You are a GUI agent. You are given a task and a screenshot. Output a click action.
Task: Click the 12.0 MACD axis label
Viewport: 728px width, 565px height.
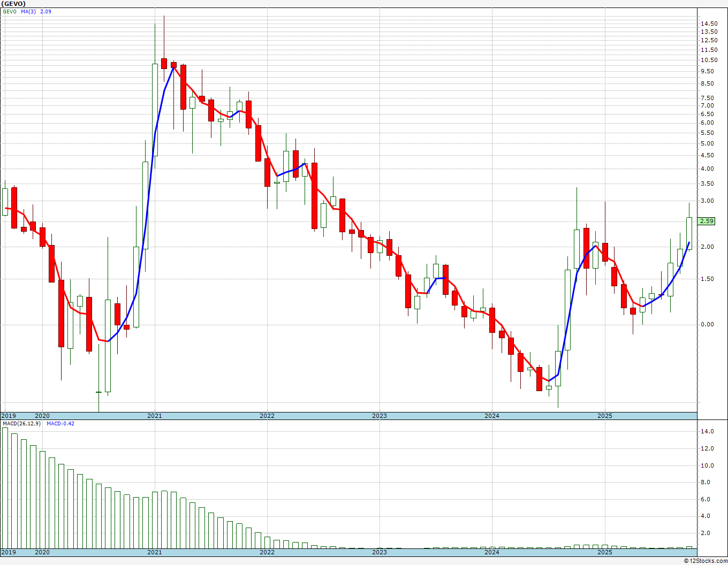pyautogui.click(x=707, y=448)
